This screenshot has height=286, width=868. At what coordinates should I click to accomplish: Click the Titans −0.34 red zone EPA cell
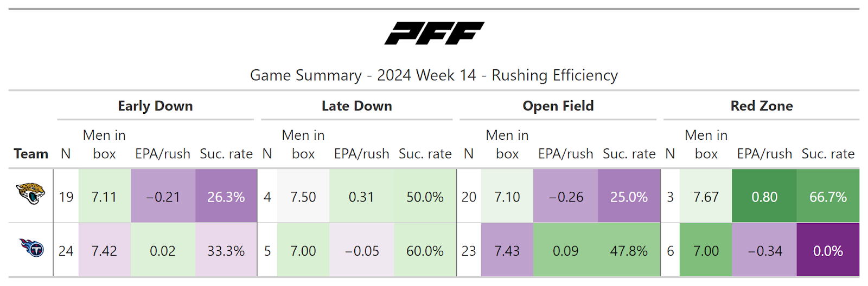764,251
